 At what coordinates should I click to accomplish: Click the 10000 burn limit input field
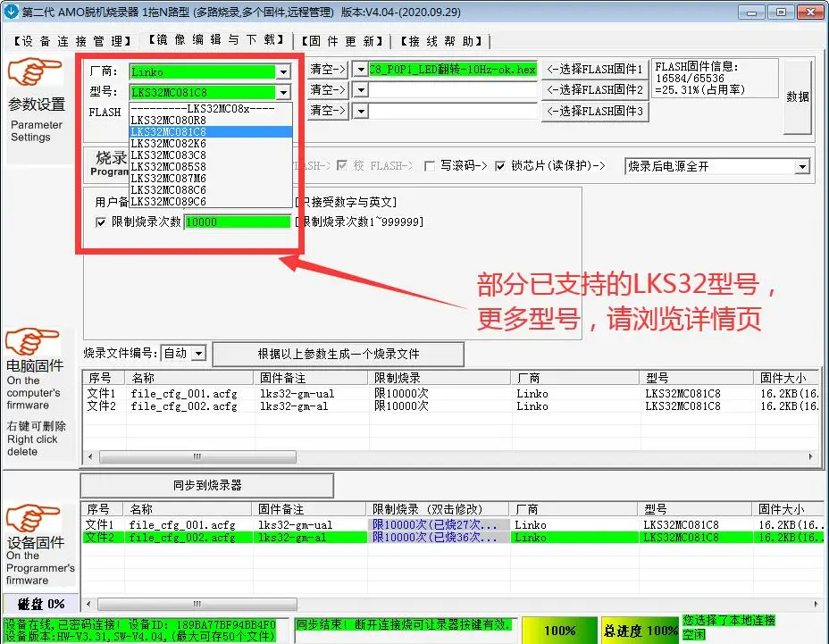click(x=238, y=222)
